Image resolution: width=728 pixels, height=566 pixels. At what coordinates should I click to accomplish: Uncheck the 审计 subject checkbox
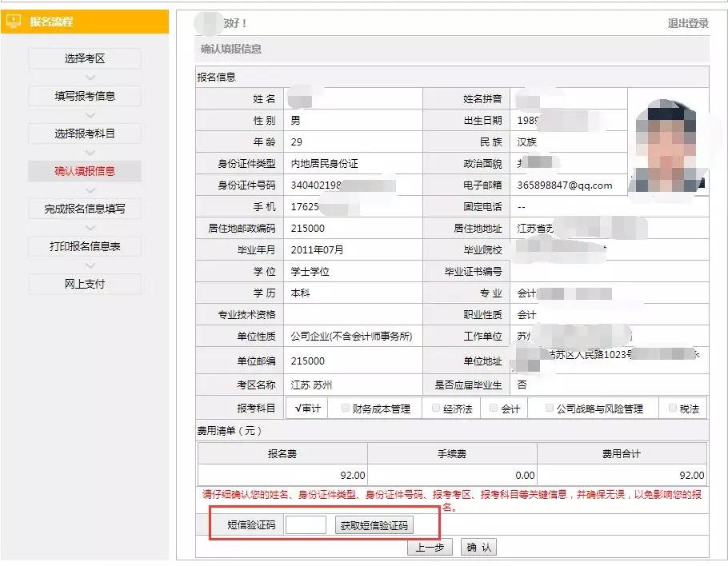(303, 407)
